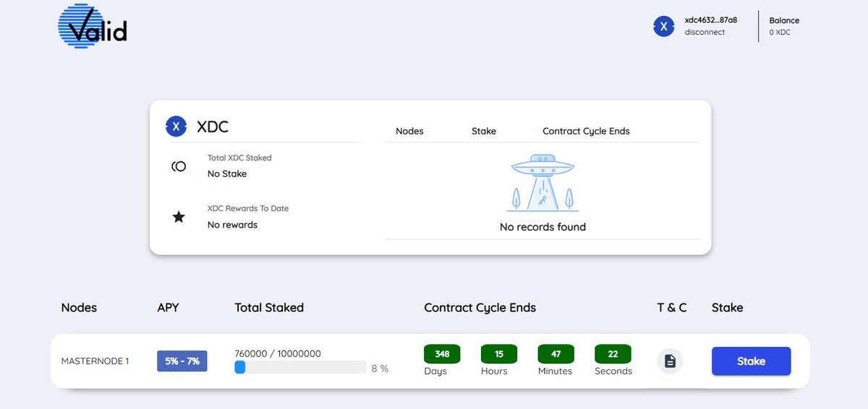This screenshot has width=868, height=409.
Task: Click the lower Contract Cycle Ends heading
Action: pyautogui.click(x=480, y=307)
